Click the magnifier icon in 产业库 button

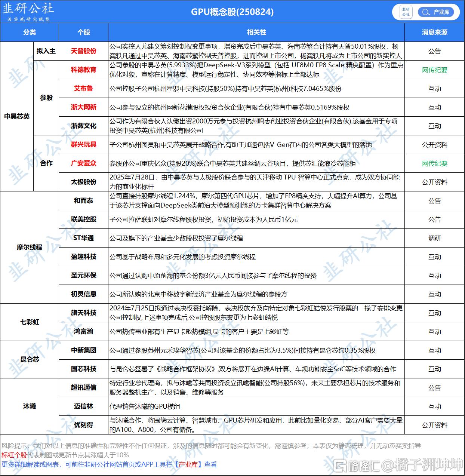(426, 12)
